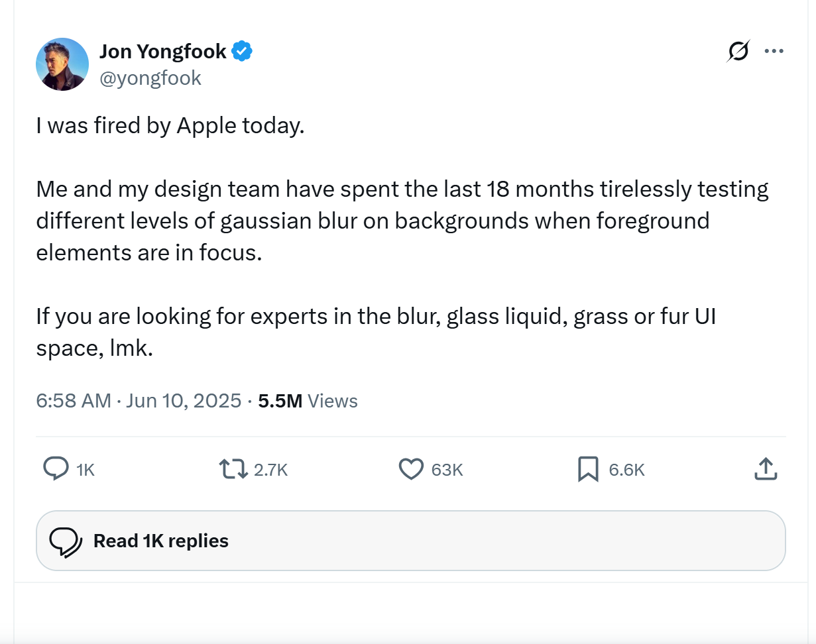Viewport: 816px width, 644px height.
Task: Click the Jon Yongfook display name
Action: click(x=163, y=51)
